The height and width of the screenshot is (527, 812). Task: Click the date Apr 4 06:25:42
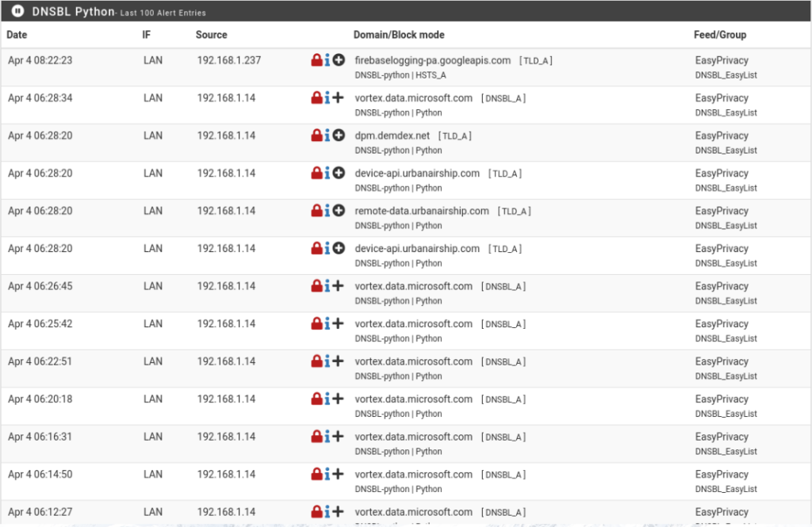[40, 323]
